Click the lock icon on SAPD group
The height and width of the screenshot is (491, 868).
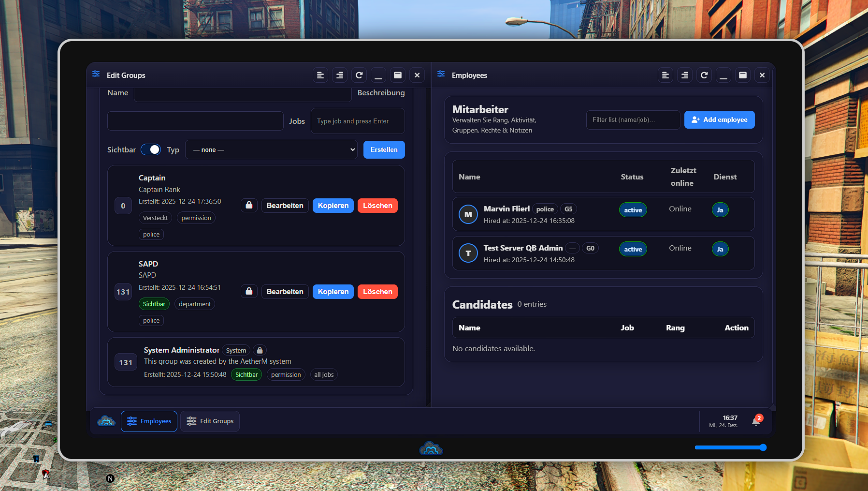point(249,292)
